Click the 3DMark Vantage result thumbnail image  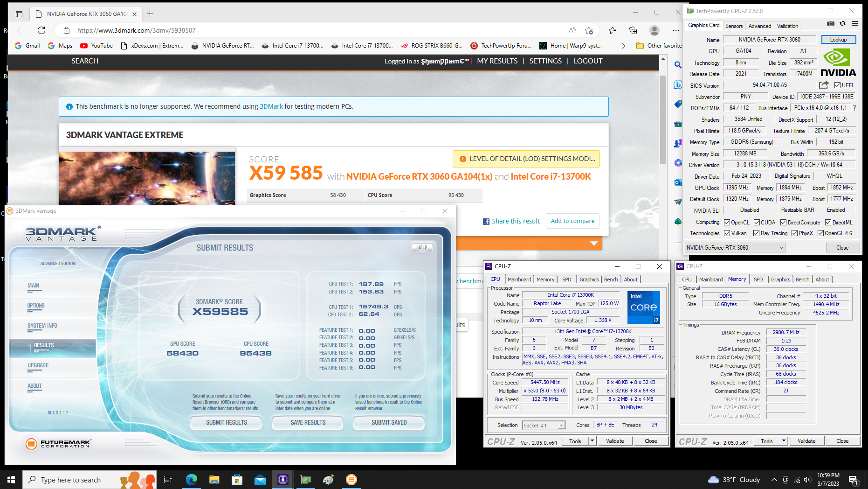147,178
